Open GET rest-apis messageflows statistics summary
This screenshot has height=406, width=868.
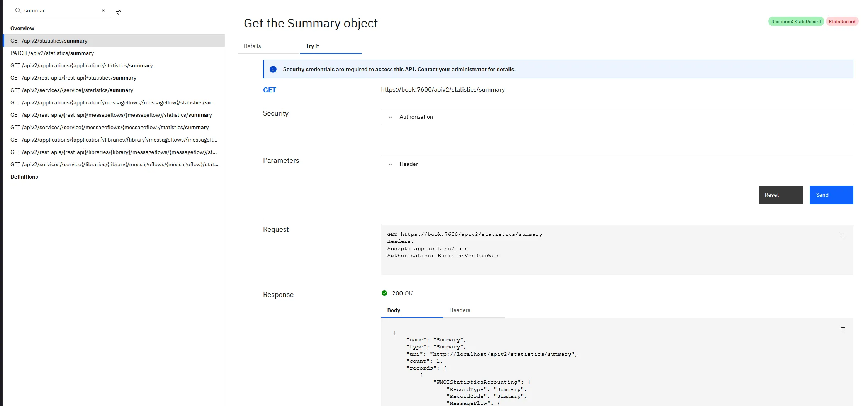pyautogui.click(x=114, y=115)
